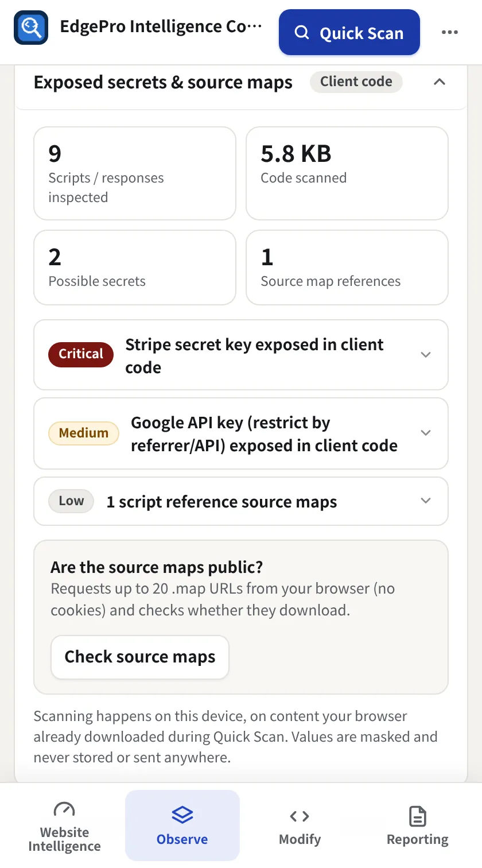Viewport: 482px width, 868px height.
Task: Expand the Google API key finding
Action: (x=241, y=433)
